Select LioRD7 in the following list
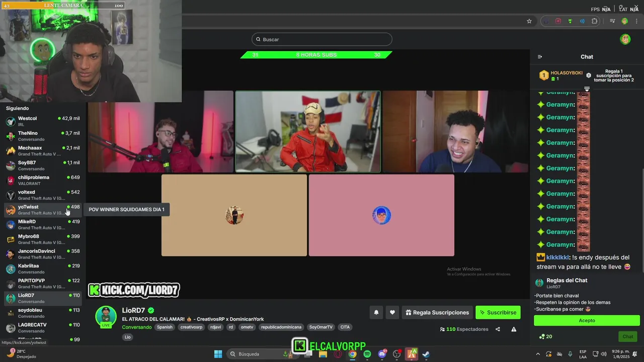 43,298
